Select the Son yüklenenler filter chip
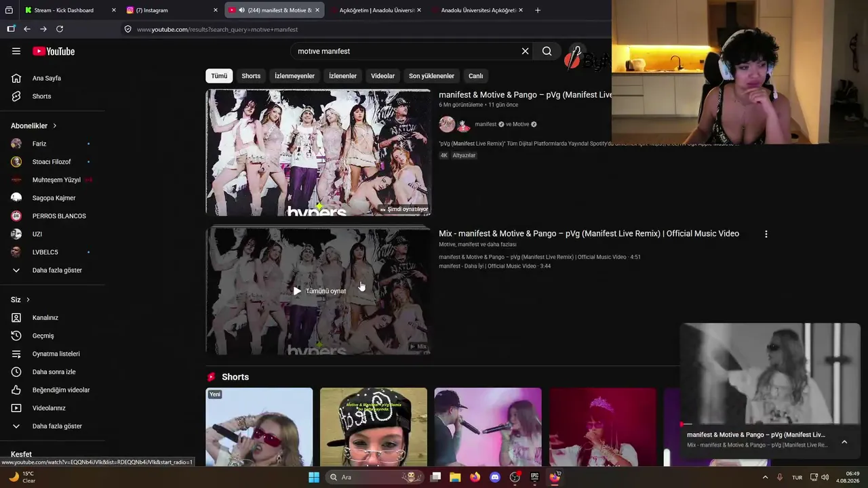 point(431,76)
